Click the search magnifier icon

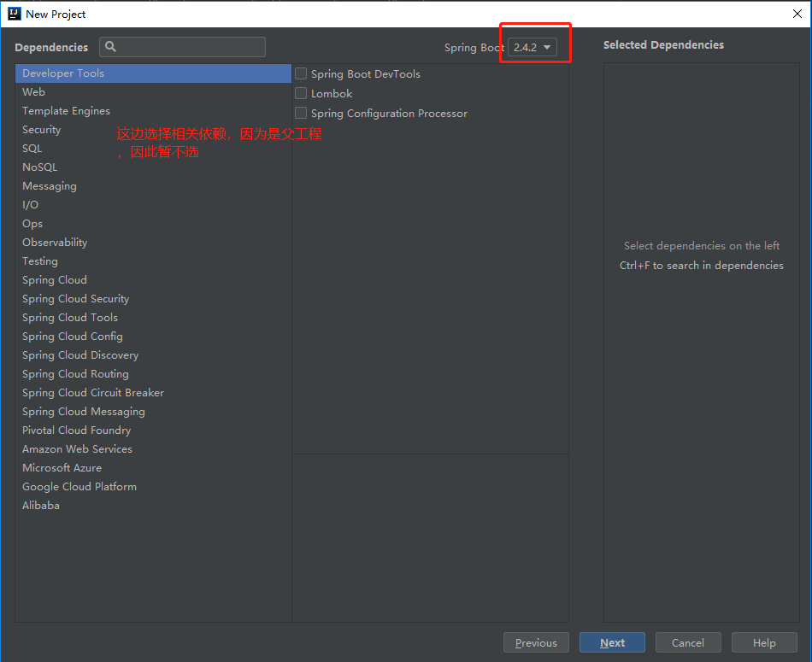click(110, 47)
